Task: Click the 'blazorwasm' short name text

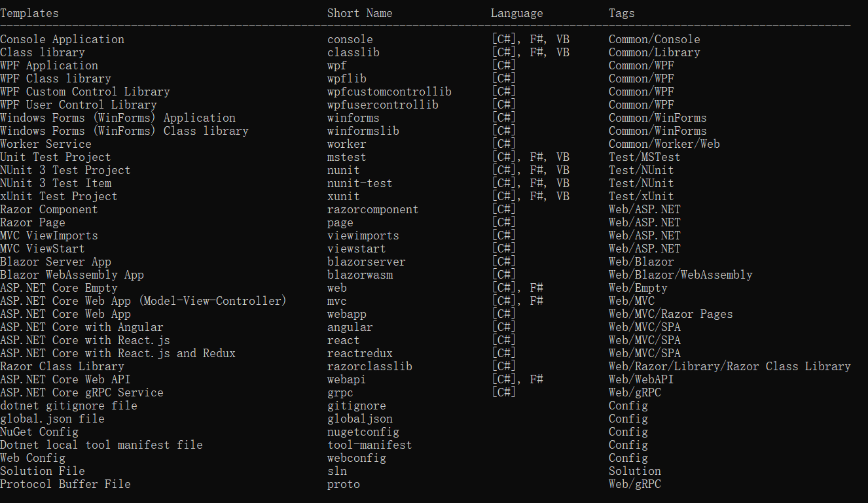Action: 360,275
